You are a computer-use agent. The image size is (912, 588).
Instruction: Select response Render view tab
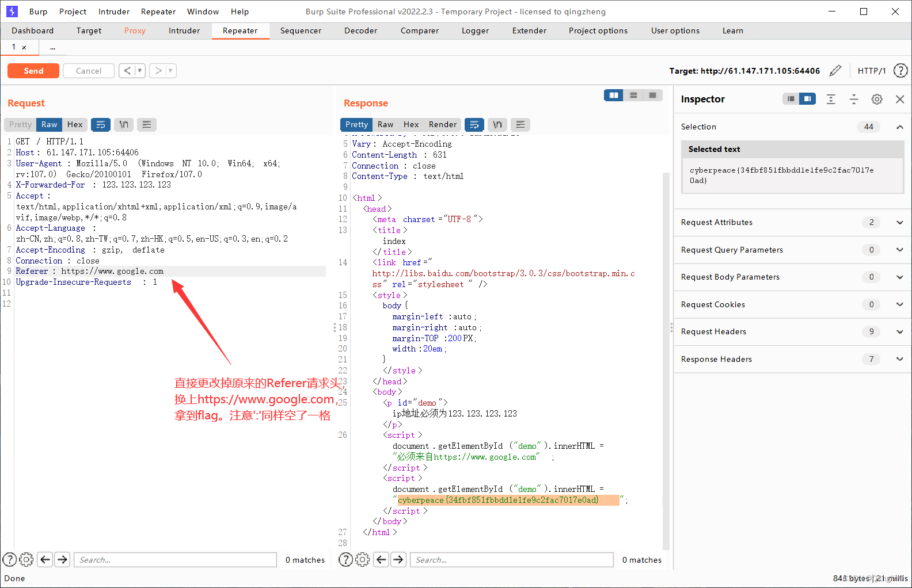click(x=443, y=124)
